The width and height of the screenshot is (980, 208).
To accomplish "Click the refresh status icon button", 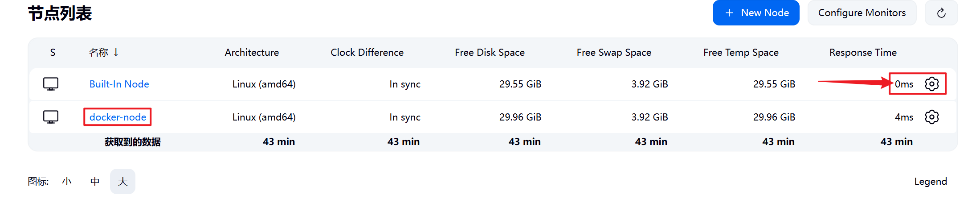I will [x=941, y=13].
